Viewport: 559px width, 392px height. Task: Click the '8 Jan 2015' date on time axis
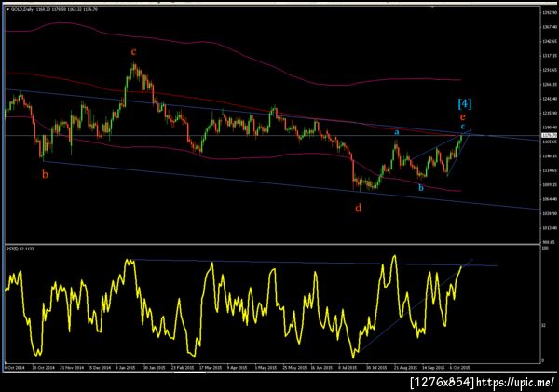tap(126, 368)
